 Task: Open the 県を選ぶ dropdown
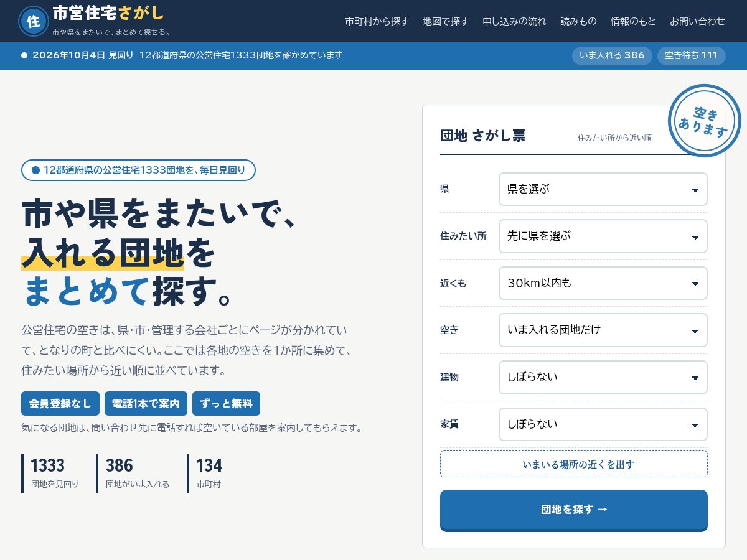[603, 189]
